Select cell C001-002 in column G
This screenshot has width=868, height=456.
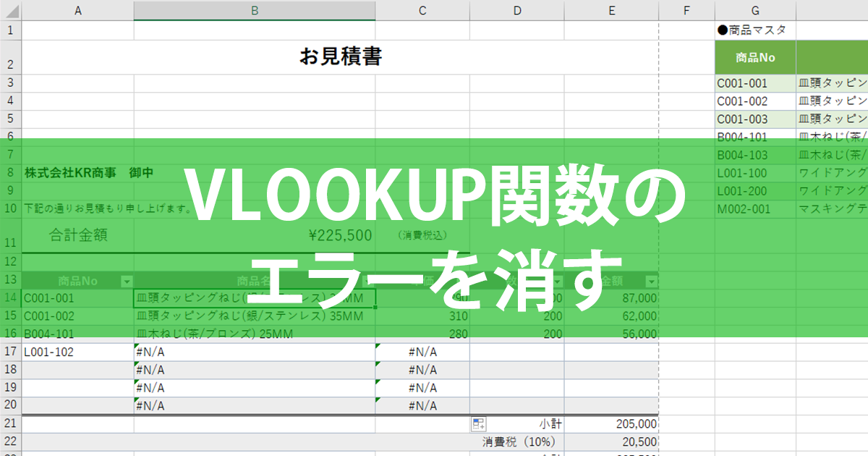[x=755, y=101]
